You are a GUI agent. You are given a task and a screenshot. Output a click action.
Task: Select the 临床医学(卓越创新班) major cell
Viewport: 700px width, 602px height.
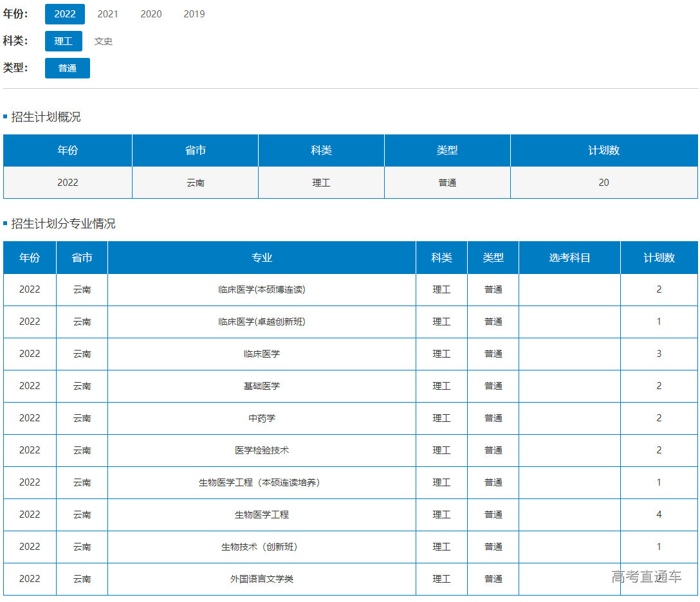(262, 322)
